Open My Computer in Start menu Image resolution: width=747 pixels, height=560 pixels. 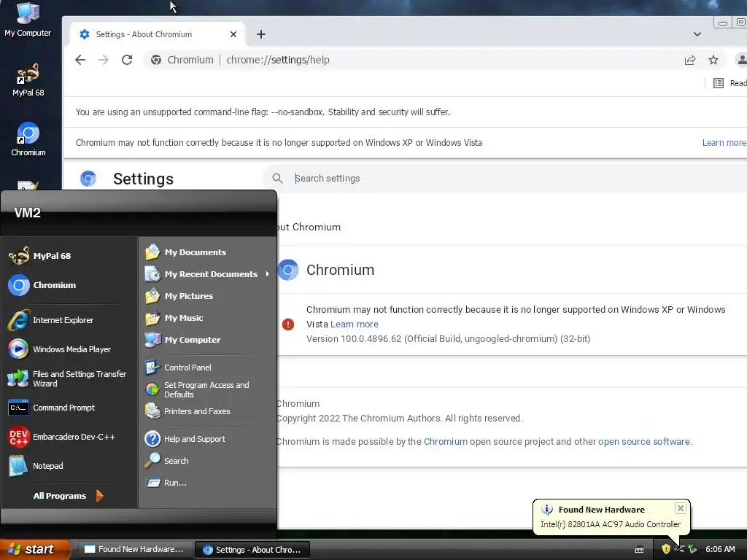coord(208,340)
